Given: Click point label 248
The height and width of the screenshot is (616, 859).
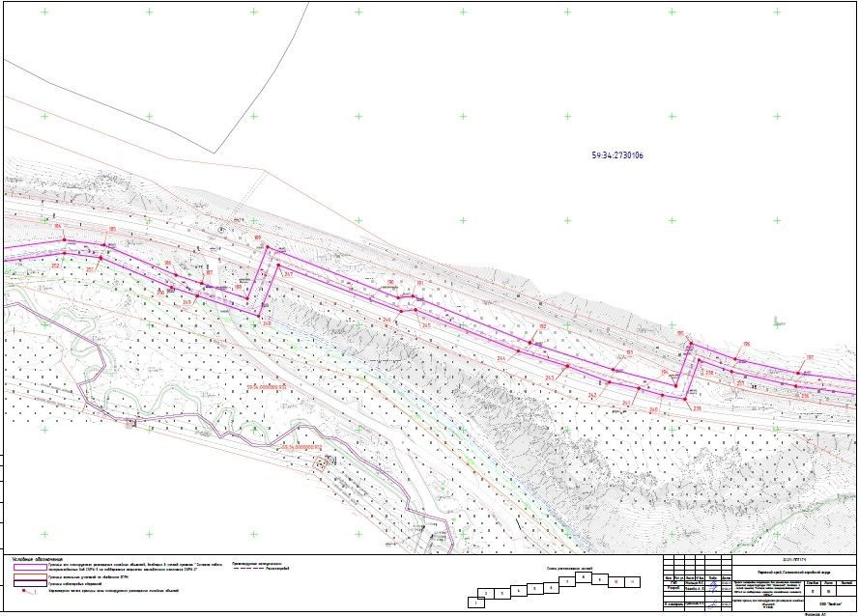Looking at the screenshot, I should point(268,323).
